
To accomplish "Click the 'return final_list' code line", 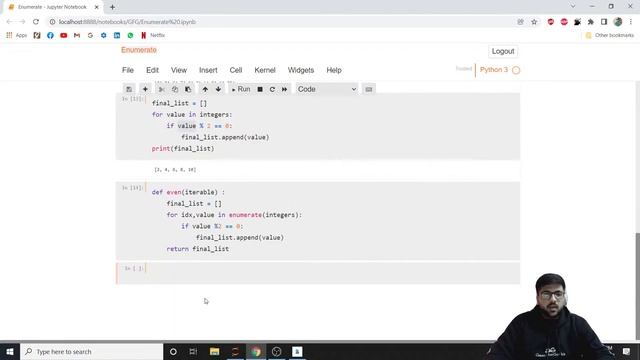I will (198, 249).
